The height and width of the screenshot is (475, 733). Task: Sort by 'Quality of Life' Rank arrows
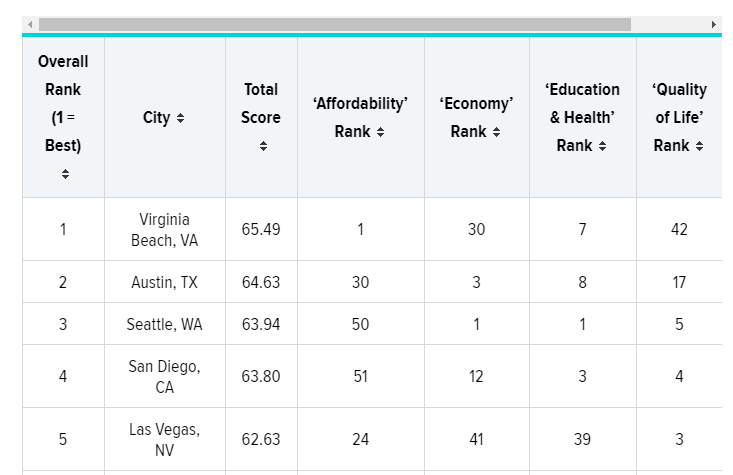coord(699,147)
